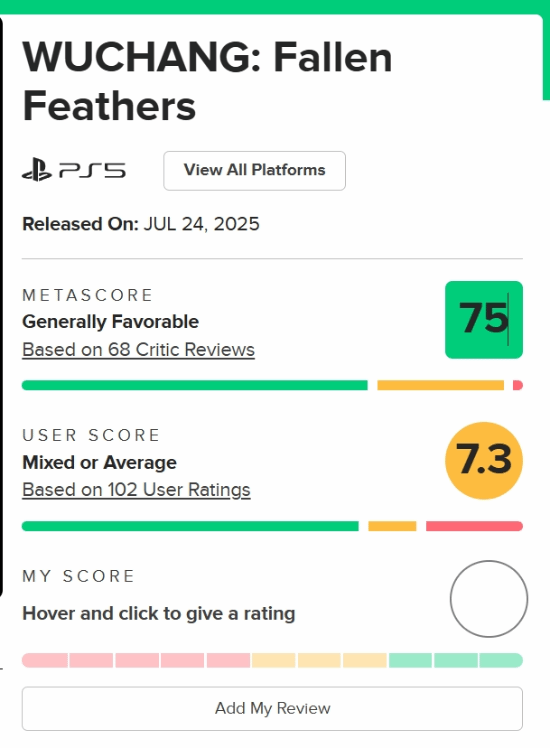Select the green positive critic reviews bar
Image resolution: width=550 pixels, height=748 pixels.
[x=195, y=385]
